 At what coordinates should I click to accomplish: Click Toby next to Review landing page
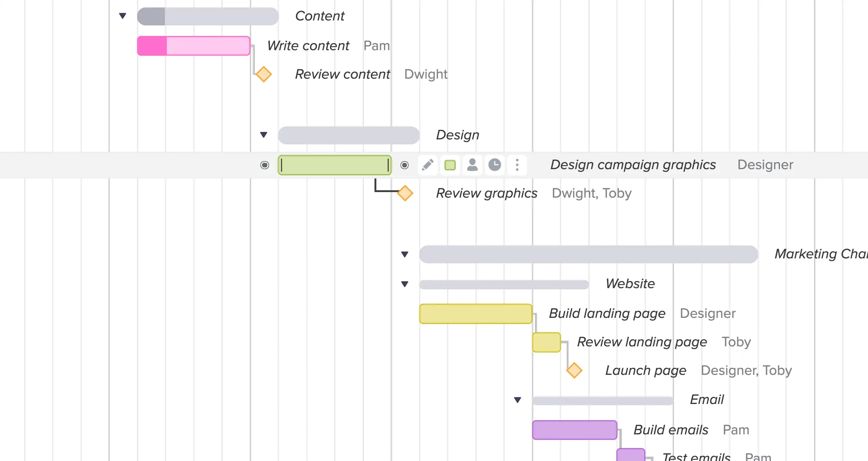736,342
